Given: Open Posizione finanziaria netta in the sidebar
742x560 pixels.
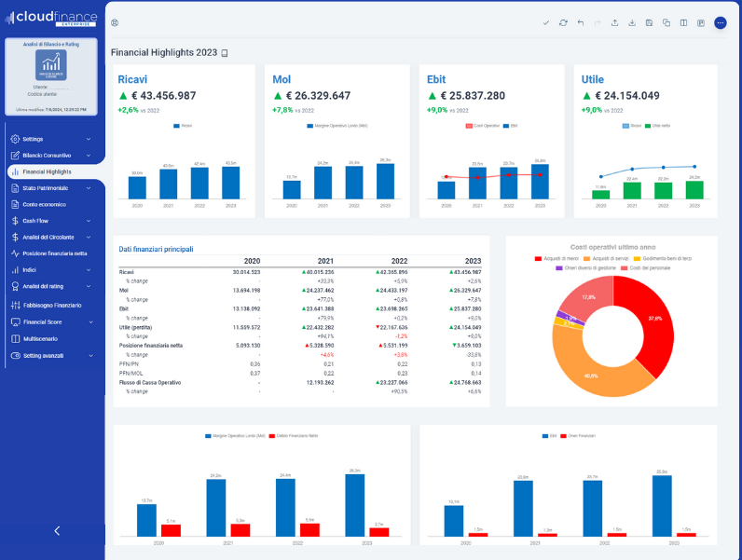Looking at the screenshot, I should pyautogui.click(x=54, y=253).
